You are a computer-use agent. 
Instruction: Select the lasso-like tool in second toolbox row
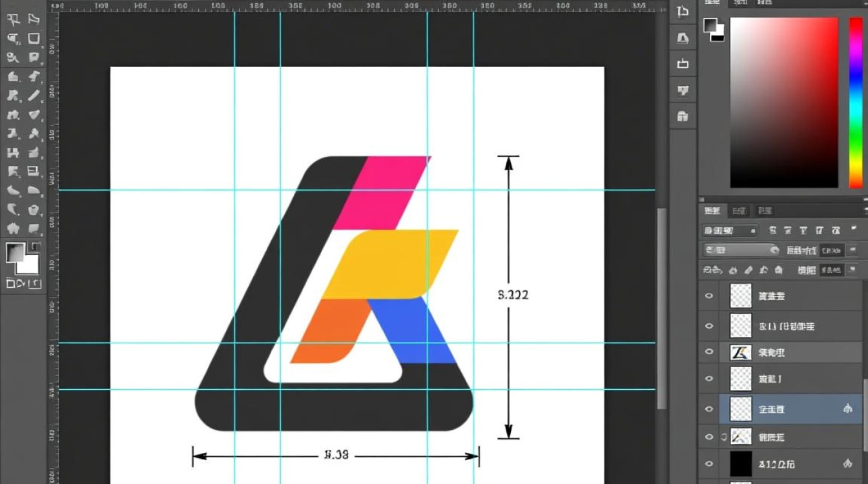point(13,38)
